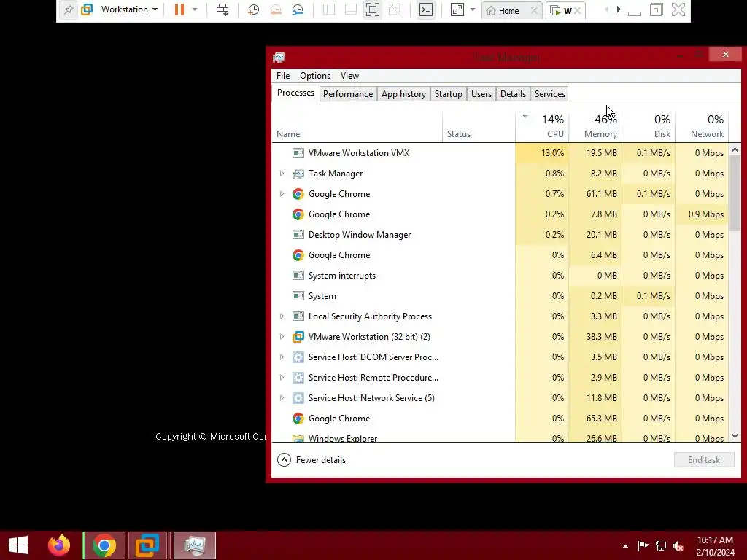Go to next tab with the right arrow
This screenshot has height=560, width=747.
click(619, 9)
